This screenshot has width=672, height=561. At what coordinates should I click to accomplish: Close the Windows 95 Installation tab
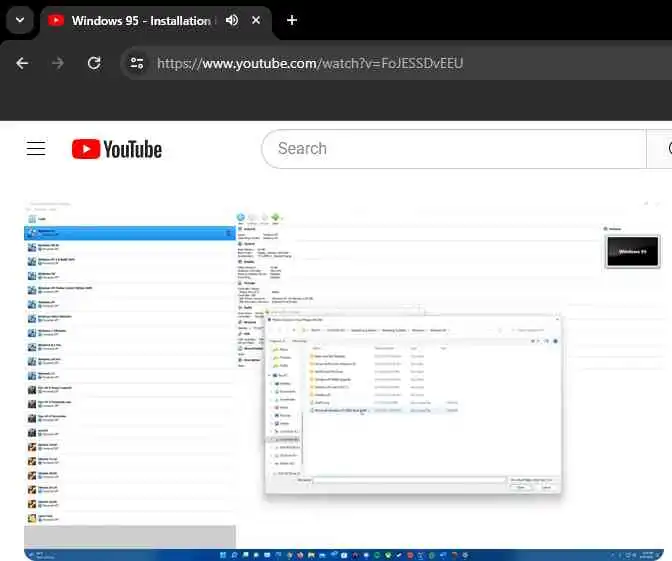point(256,20)
